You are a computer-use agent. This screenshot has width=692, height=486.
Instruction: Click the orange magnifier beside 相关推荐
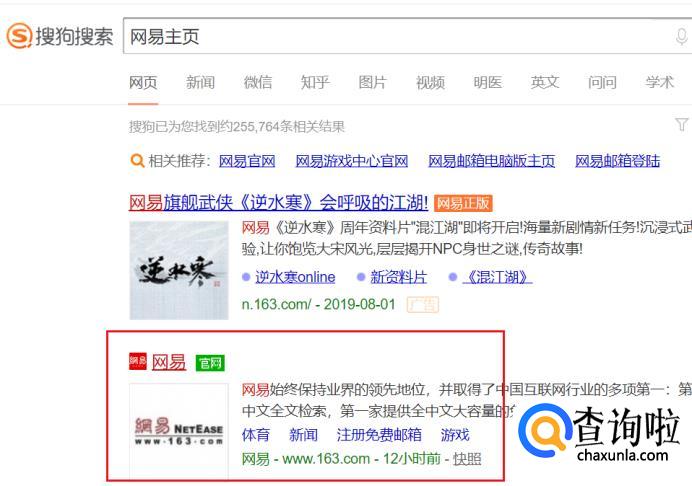[137, 161]
